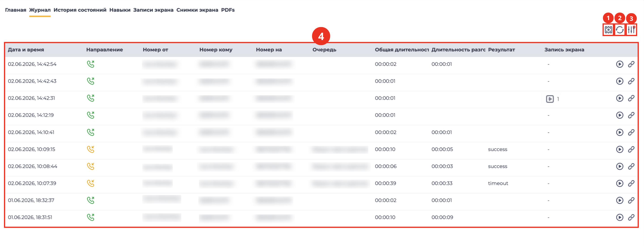Play recording for the timeout call
This screenshot has height=246, width=644.
tap(619, 183)
